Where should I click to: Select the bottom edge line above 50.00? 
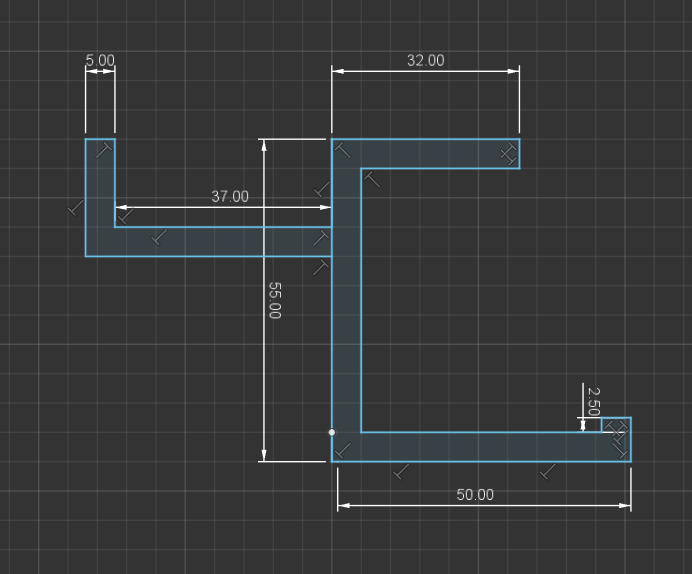point(481,461)
